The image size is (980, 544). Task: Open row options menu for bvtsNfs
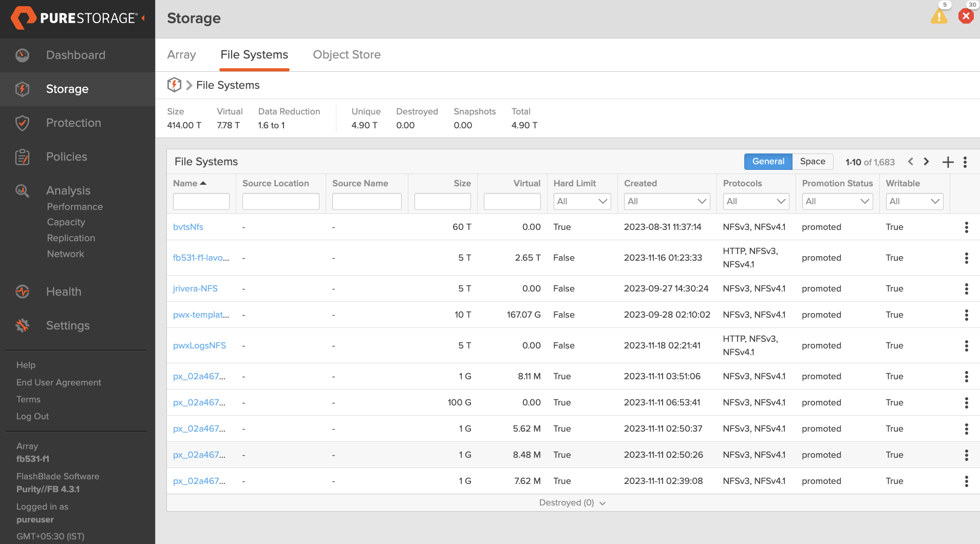(966, 227)
